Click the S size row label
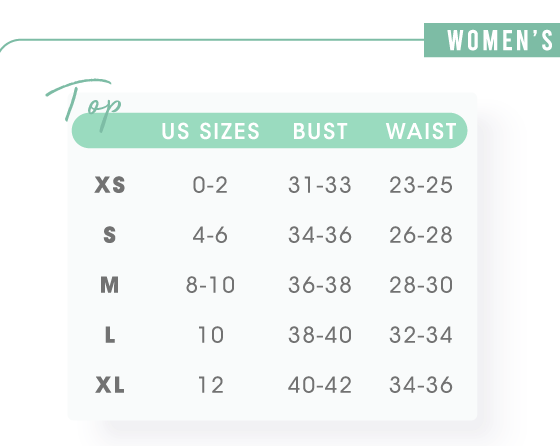560x446 pixels. click(x=110, y=235)
